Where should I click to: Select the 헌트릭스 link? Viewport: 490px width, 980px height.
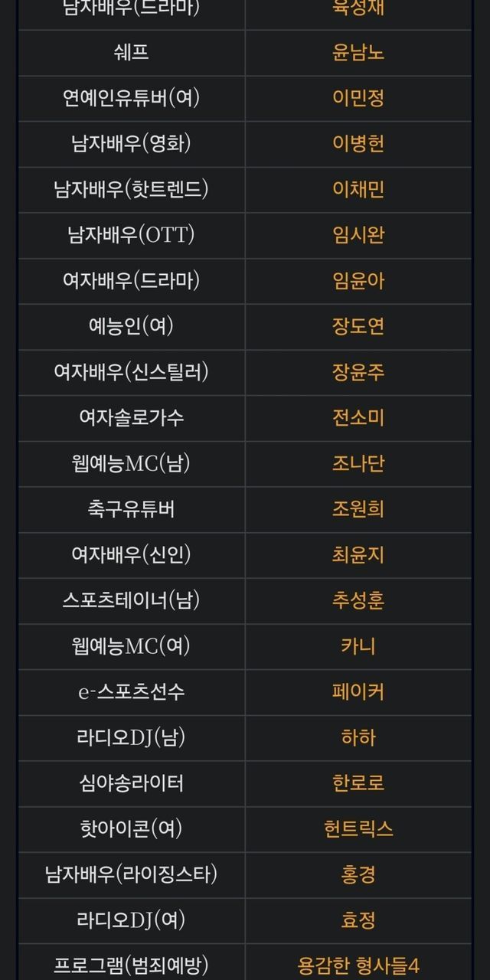[x=358, y=828]
